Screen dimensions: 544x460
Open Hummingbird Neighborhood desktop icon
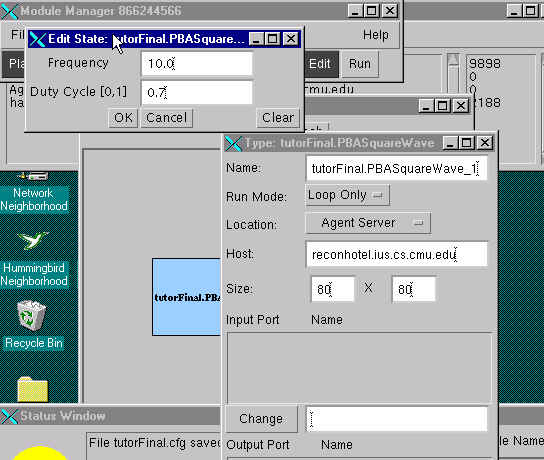(x=34, y=259)
